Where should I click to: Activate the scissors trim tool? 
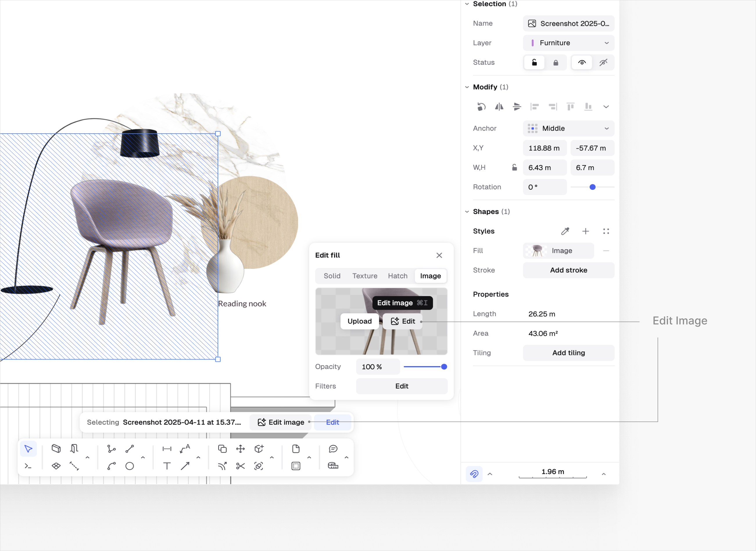pos(240,466)
